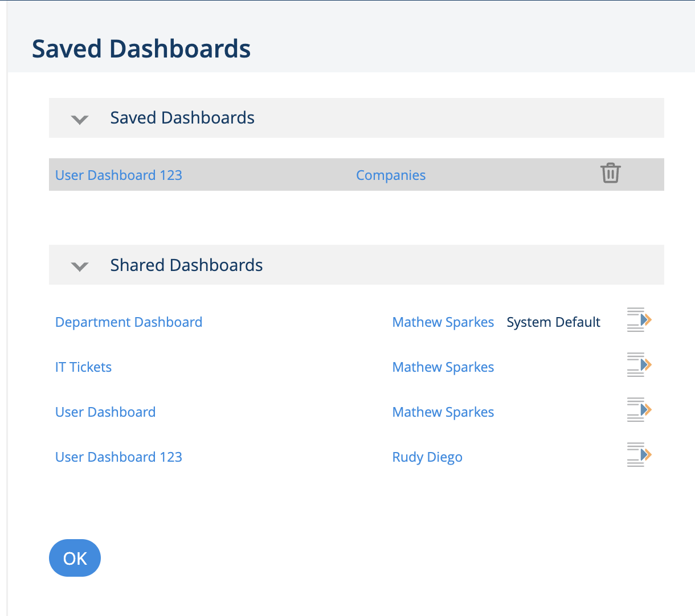Open the IT Tickets shared dashboard
The height and width of the screenshot is (616, 695).
pyautogui.click(x=83, y=367)
